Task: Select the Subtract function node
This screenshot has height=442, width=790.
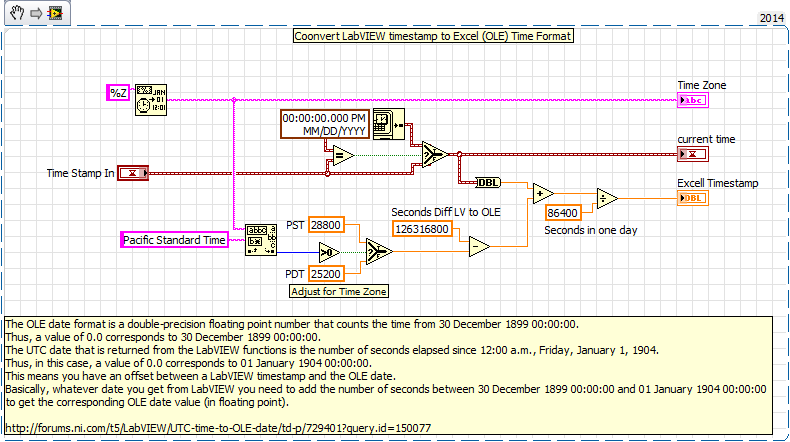Action: coord(479,246)
